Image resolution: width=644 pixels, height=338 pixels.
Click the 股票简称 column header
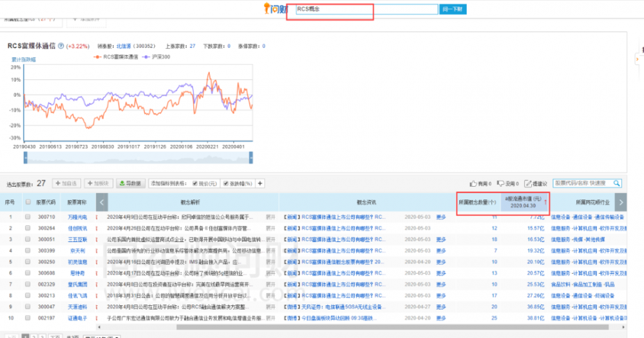[77, 202]
